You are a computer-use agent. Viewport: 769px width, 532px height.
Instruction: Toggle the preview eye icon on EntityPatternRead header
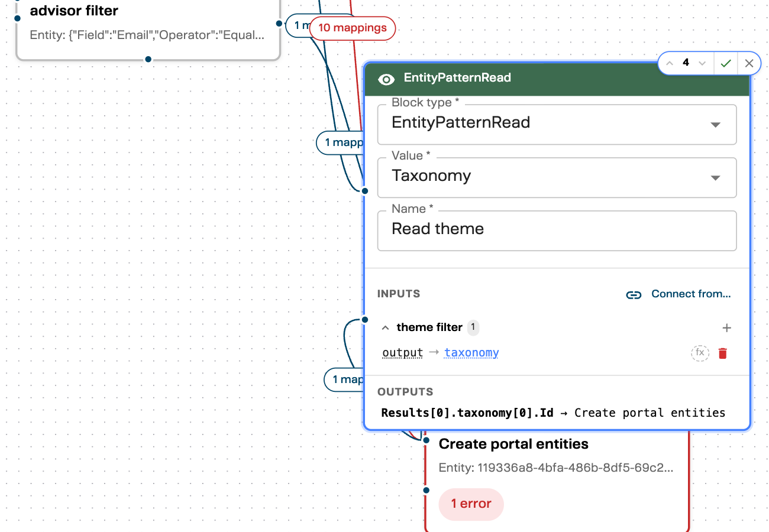click(x=386, y=79)
